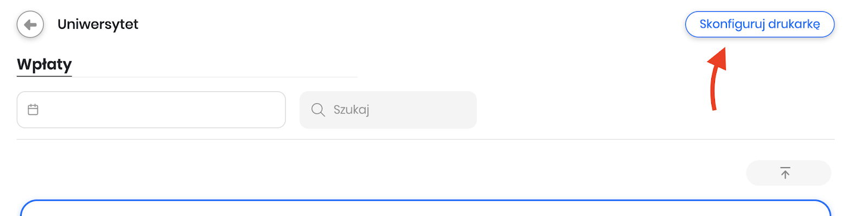868x216 pixels.
Task: Click the left arrow beside Uniwersytet
Action: tap(30, 24)
